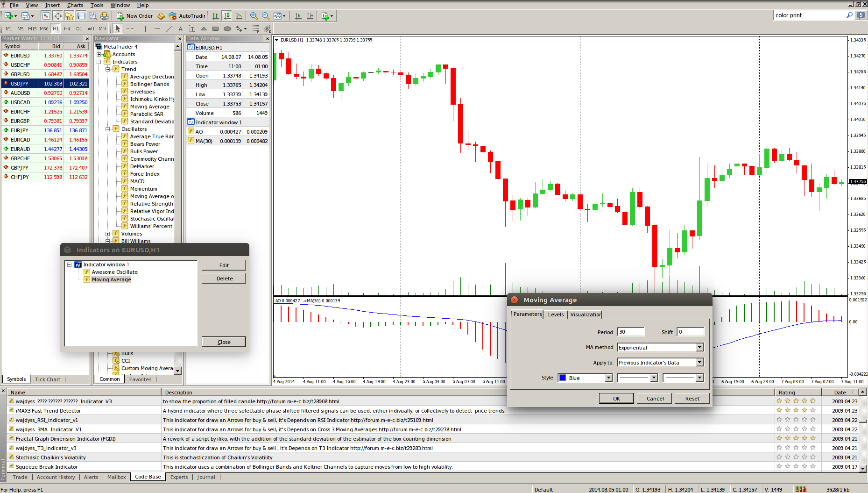Screen dimensions: 868x493
Task: Switch chart to line chart icon
Action: 239,16
